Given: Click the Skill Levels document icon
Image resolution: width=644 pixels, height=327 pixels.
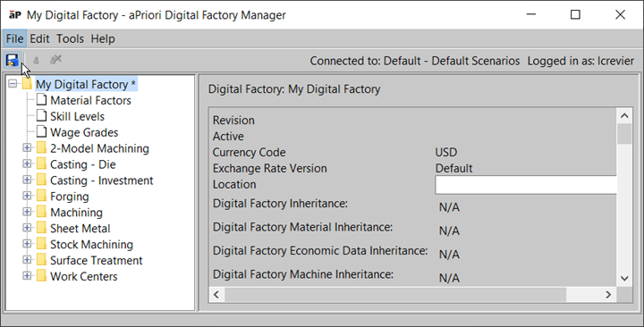Looking at the screenshot, I should pyautogui.click(x=41, y=116).
